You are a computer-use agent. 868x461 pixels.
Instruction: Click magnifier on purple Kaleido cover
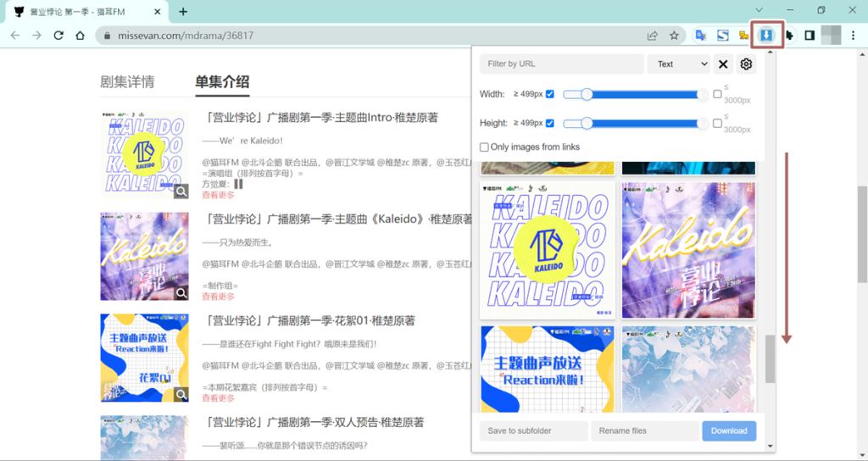(x=181, y=293)
